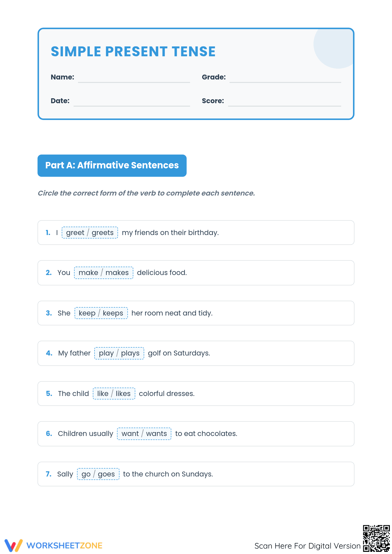Click the WorksheetZone logo icon
Image resolution: width=392 pixels, height=554 pixels.
pyautogui.click(x=14, y=545)
